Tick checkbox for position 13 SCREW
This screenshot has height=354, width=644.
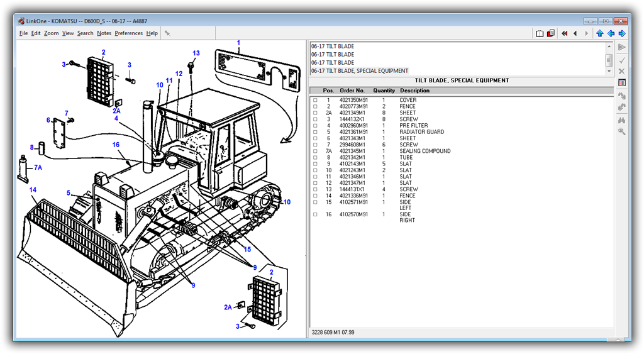coord(315,189)
